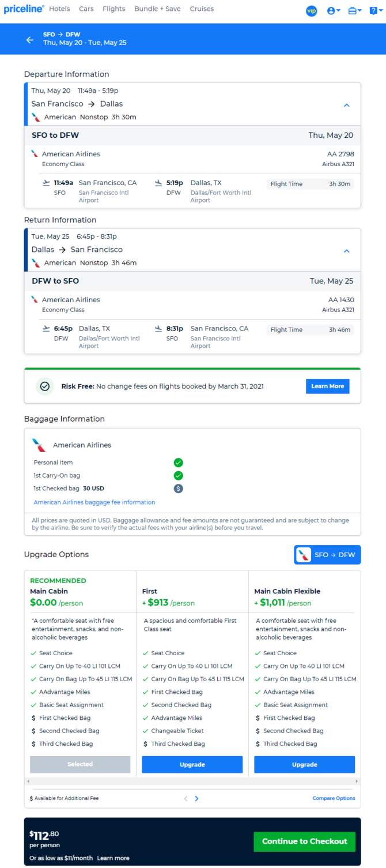This screenshot has width=386, height=868.
Task: Click Upgrade button under First
Action: point(192,764)
